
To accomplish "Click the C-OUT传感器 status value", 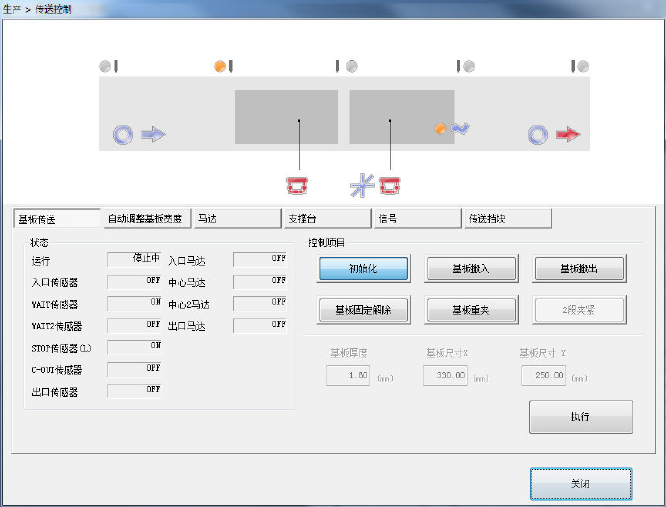I will (134, 369).
